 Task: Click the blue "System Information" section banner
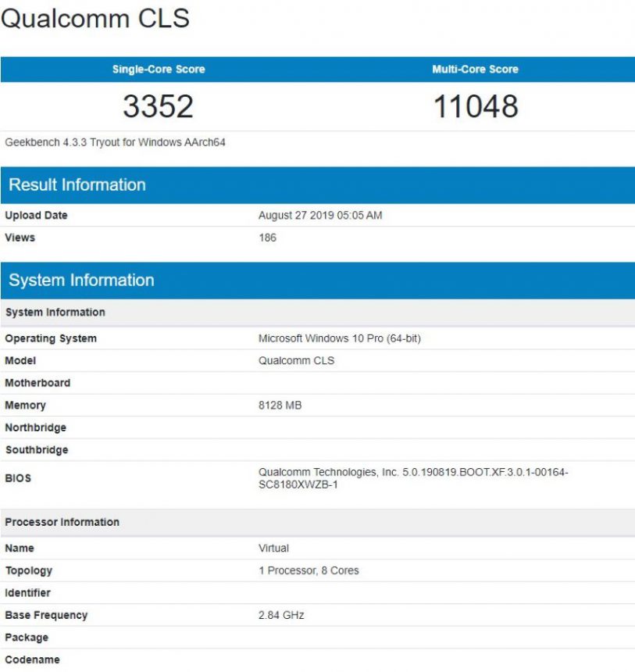(317, 281)
